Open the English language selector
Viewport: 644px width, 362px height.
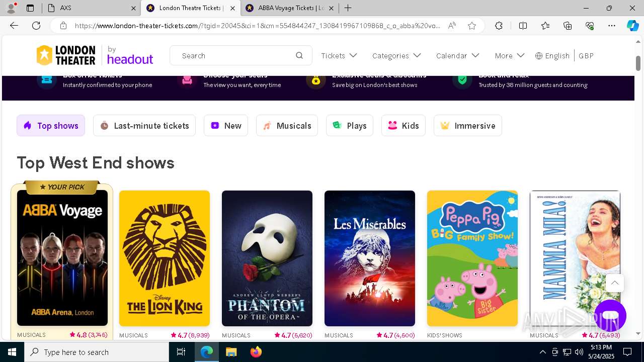(x=552, y=56)
